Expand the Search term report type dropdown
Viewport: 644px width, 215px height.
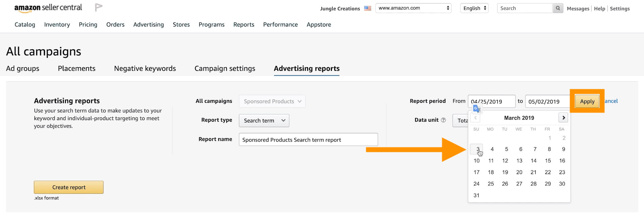click(264, 121)
